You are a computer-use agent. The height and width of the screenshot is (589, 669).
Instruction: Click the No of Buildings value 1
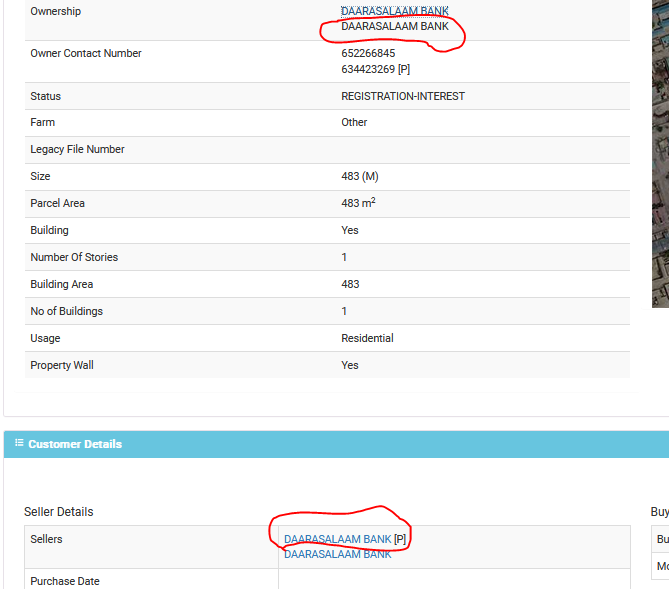tap(344, 311)
